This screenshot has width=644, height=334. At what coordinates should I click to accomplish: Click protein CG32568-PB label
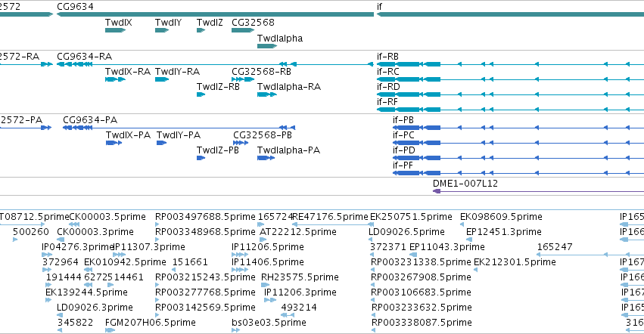coord(263,135)
